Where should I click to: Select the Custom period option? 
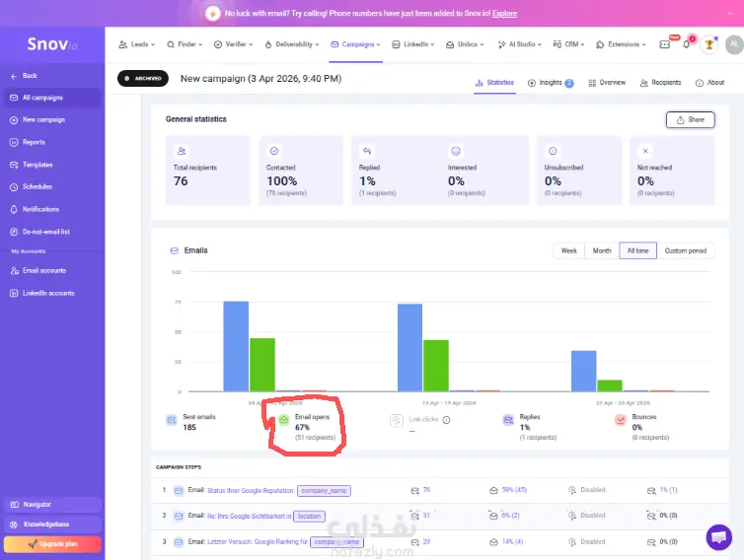click(685, 250)
